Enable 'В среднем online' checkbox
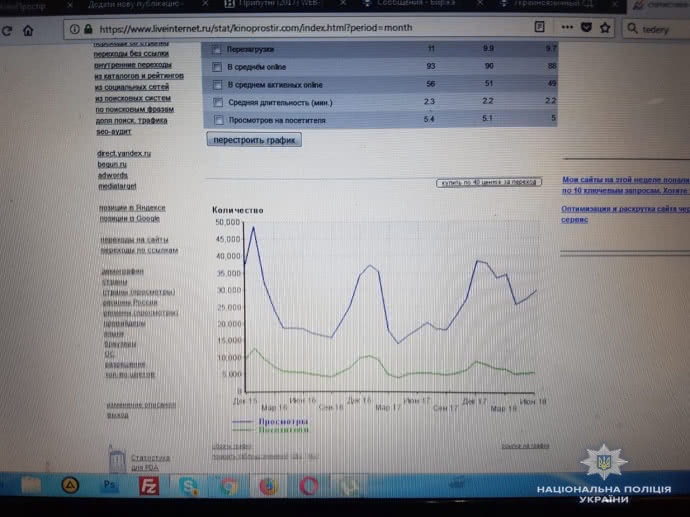This screenshot has width=690, height=517. pos(216,67)
